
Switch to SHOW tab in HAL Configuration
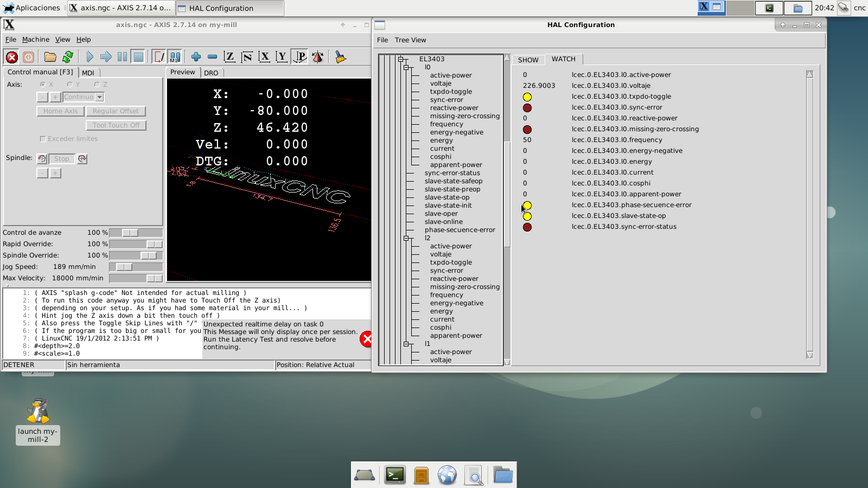528,60
